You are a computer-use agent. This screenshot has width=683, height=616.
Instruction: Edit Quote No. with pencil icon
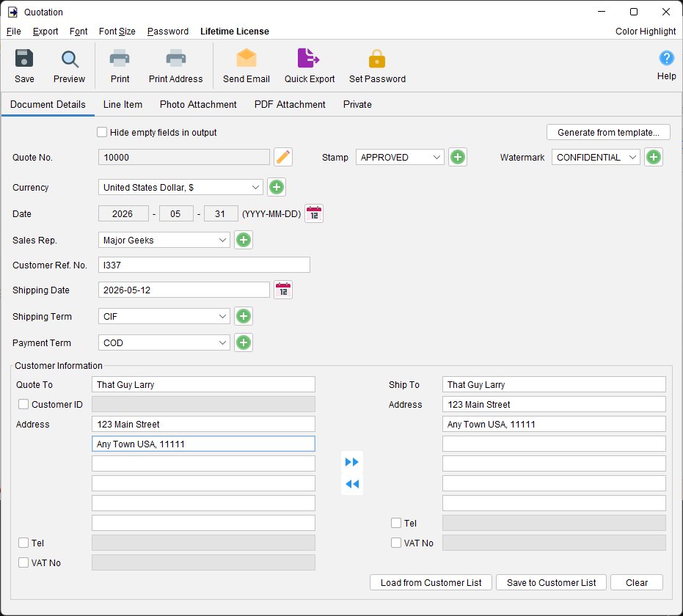283,157
